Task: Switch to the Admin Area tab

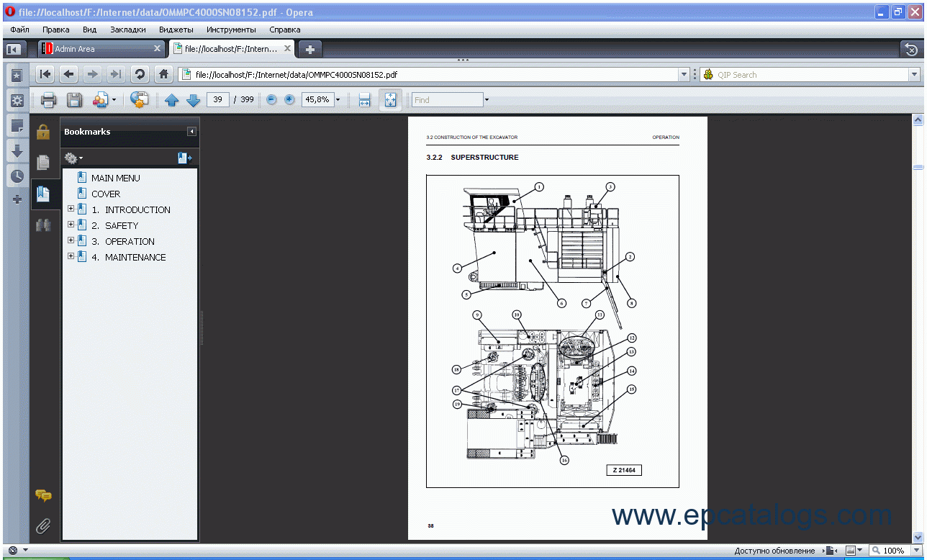Action: 101,49
